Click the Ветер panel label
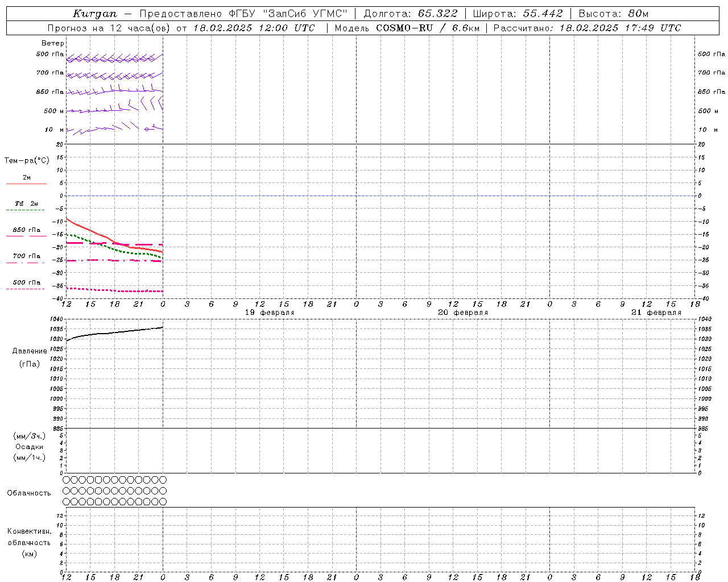This screenshot has height=582, width=728. (52, 43)
